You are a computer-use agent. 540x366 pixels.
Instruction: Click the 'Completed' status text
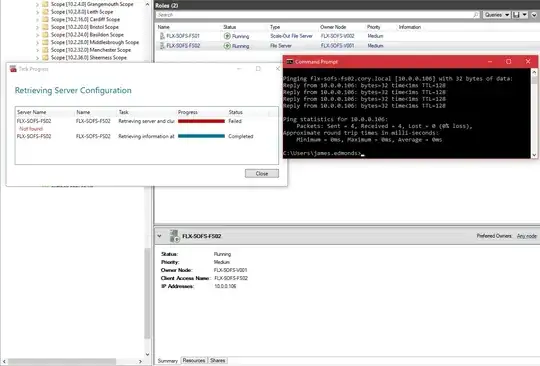(240, 136)
